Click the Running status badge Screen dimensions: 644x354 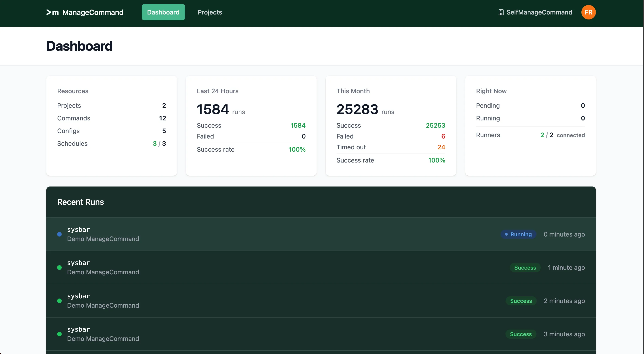518,234
